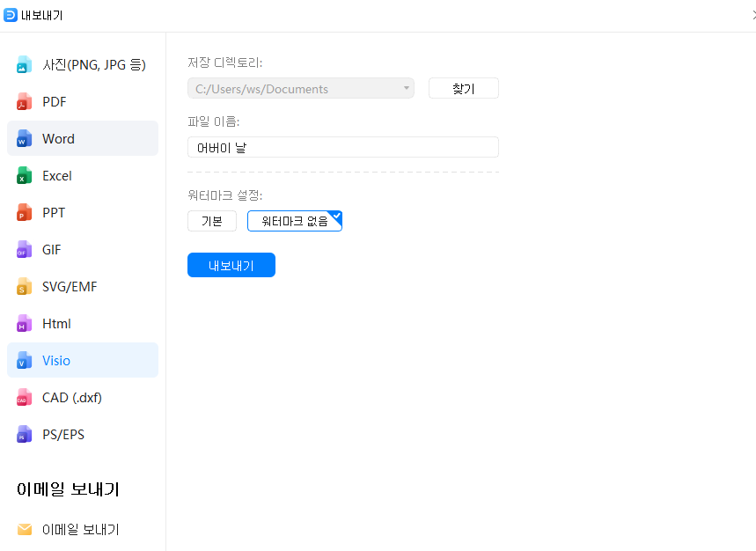Viewport: 756px width, 551px height.
Task: Select the PDF file icon
Action: coord(25,102)
